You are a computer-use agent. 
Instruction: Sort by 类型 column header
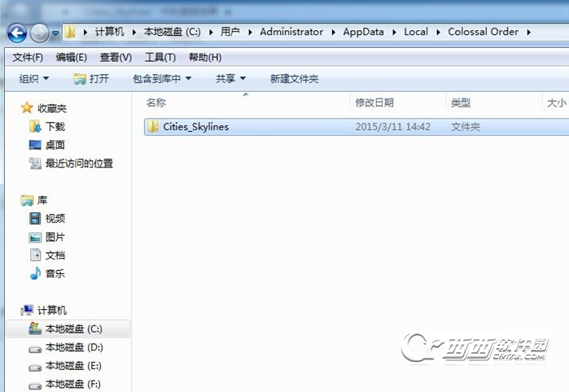pyautogui.click(x=461, y=102)
